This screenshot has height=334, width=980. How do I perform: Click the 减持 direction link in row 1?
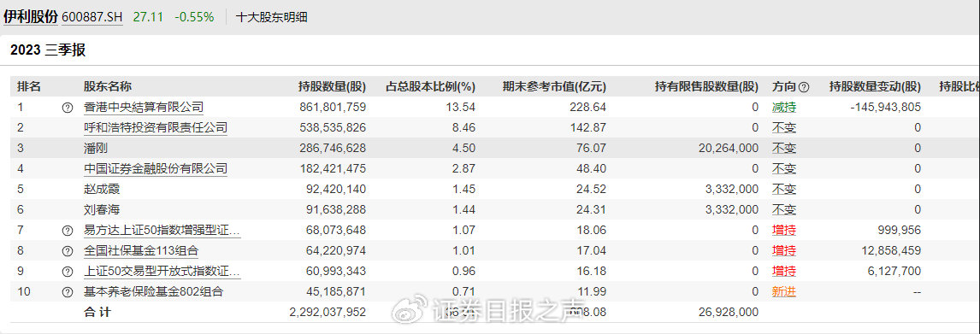pos(784,108)
